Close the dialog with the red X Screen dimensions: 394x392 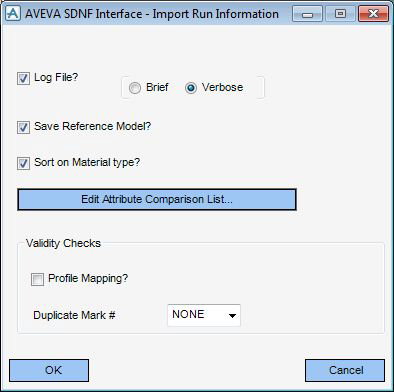pos(373,14)
